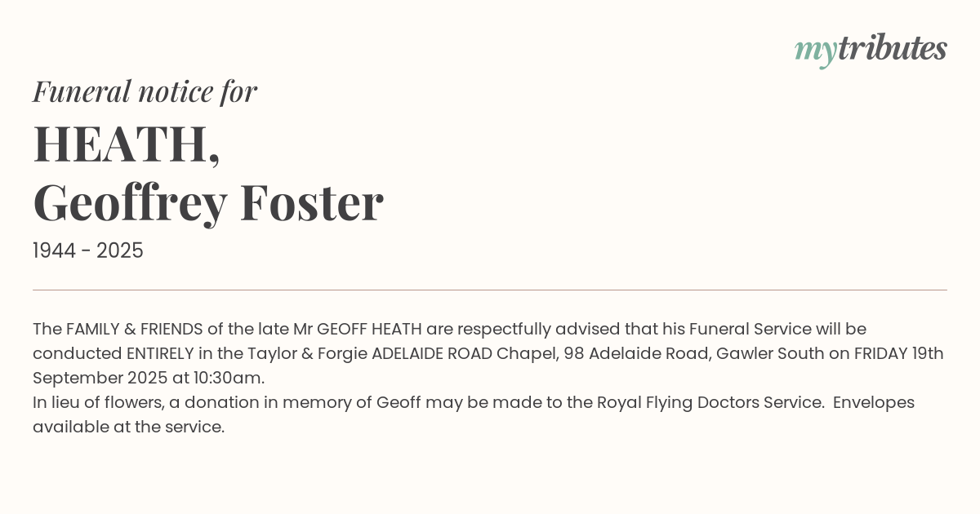Click "Royal Flying Doctors Service" text
Image resolution: width=980 pixels, height=514 pixels.
pos(709,402)
